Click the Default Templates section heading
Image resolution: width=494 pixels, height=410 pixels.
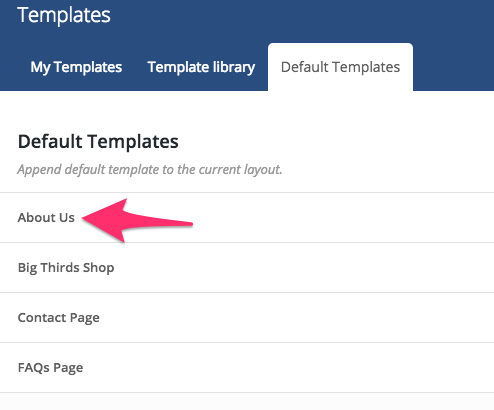pos(98,142)
